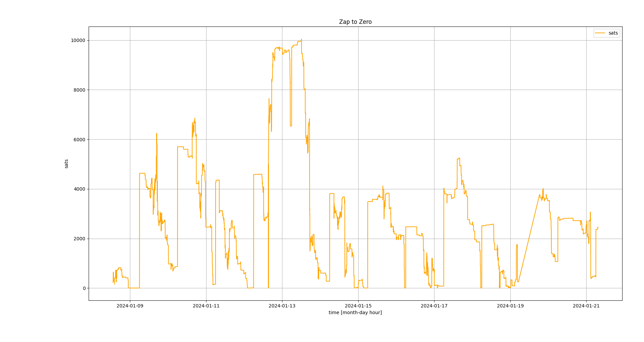Select the 2024-01-11 x-axis date label
This screenshot has height=342, width=644.
tap(206, 306)
